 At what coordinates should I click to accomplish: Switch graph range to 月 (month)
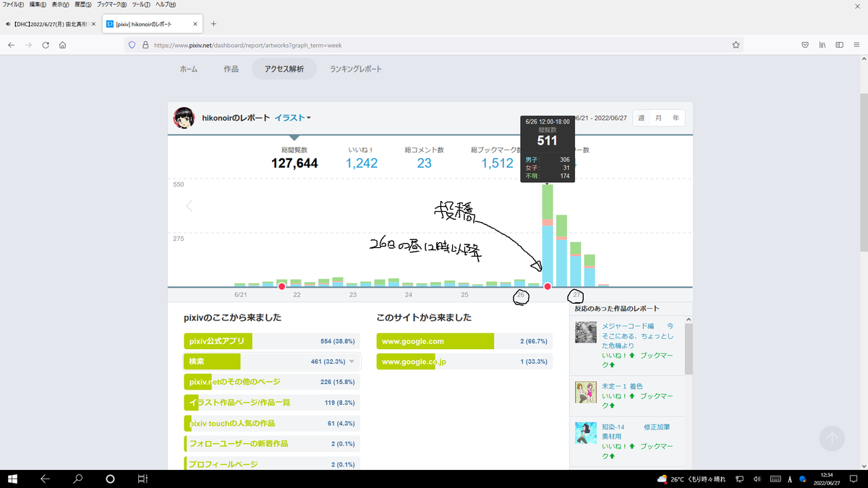pos(658,118)
